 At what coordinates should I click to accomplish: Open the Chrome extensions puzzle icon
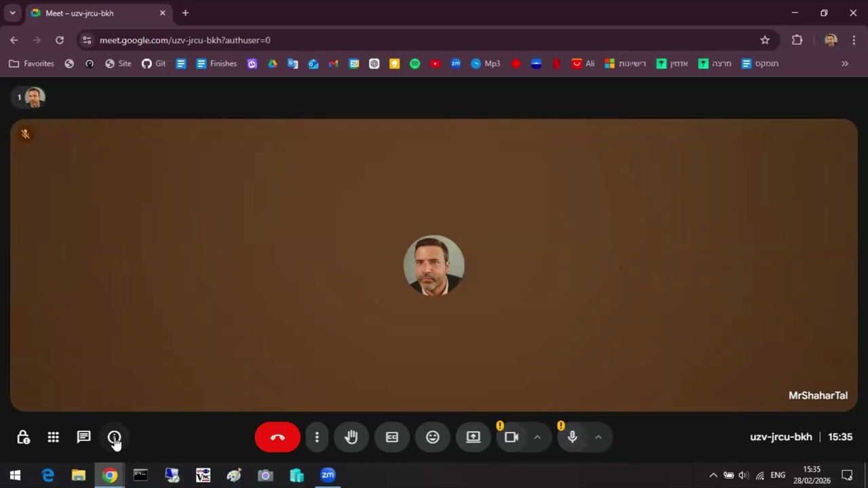pos(797,40)
